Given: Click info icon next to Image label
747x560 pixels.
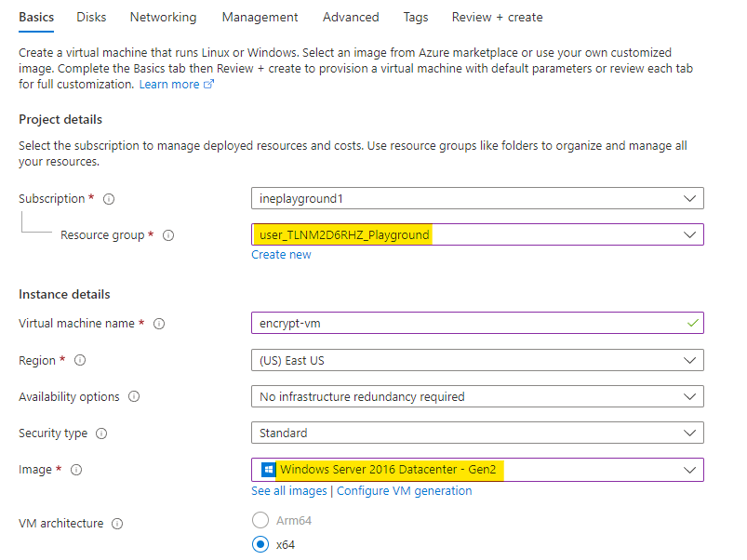Looking at the screenshot, I should (76, 471).
